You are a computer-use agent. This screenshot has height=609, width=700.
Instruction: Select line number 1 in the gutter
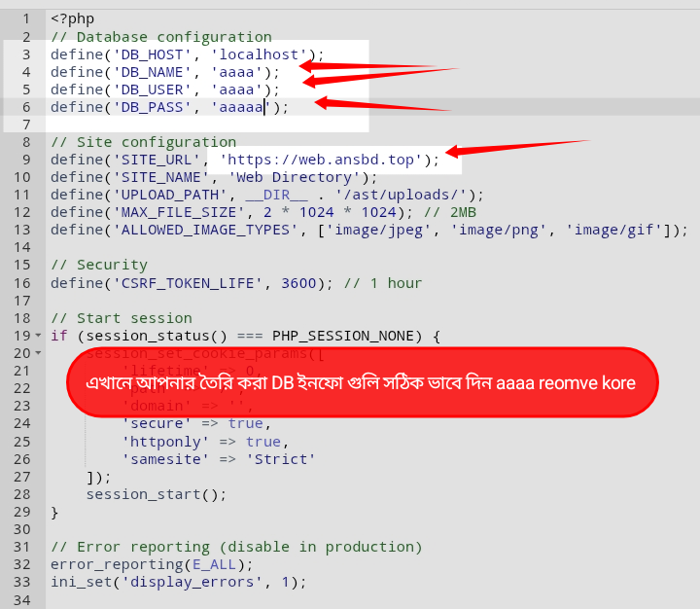click(x=25, y=18)
